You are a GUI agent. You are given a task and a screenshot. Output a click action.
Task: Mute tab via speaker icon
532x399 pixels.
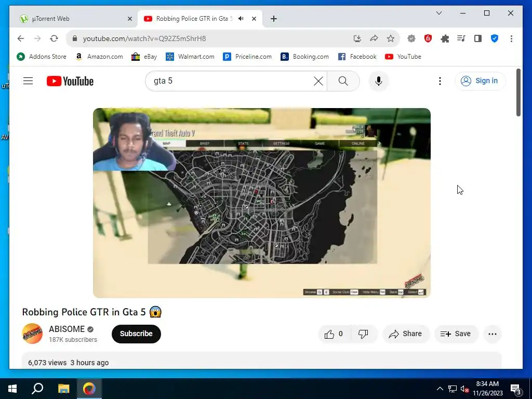coord(241,19)
